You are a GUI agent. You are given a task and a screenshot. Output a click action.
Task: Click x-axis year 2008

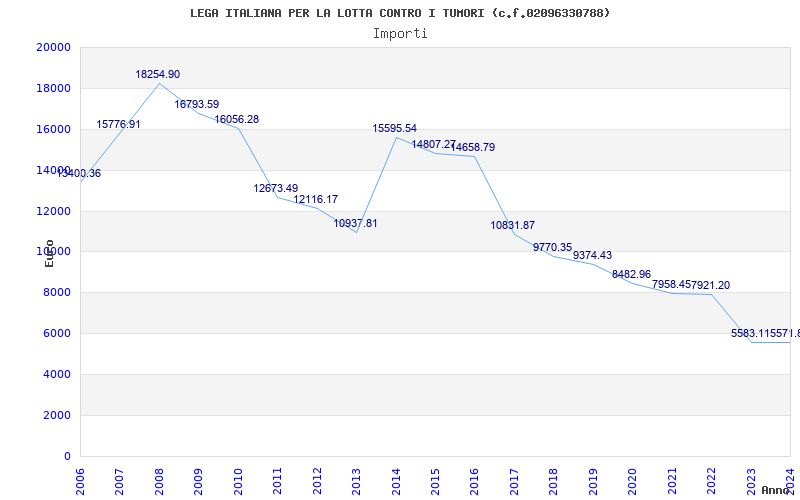(159, 481)
